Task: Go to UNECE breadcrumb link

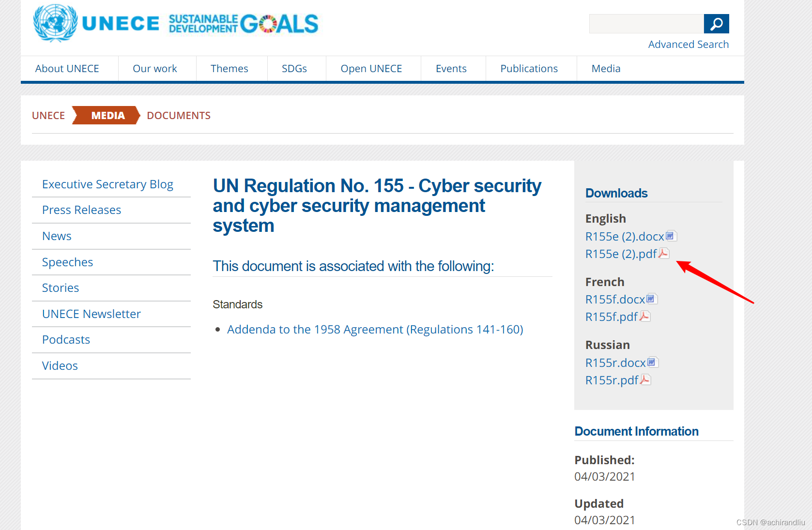Action: point(48,116)
